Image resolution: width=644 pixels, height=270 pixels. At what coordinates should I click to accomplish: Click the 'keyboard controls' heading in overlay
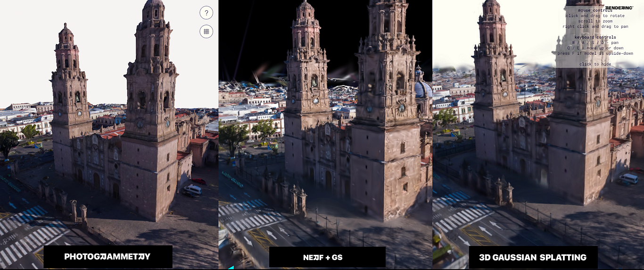595,37
